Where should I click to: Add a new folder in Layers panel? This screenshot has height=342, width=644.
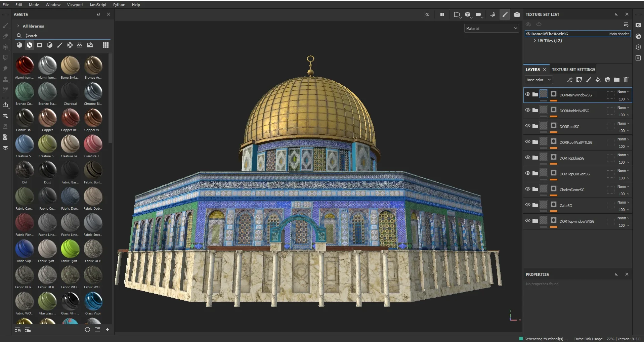617,80
